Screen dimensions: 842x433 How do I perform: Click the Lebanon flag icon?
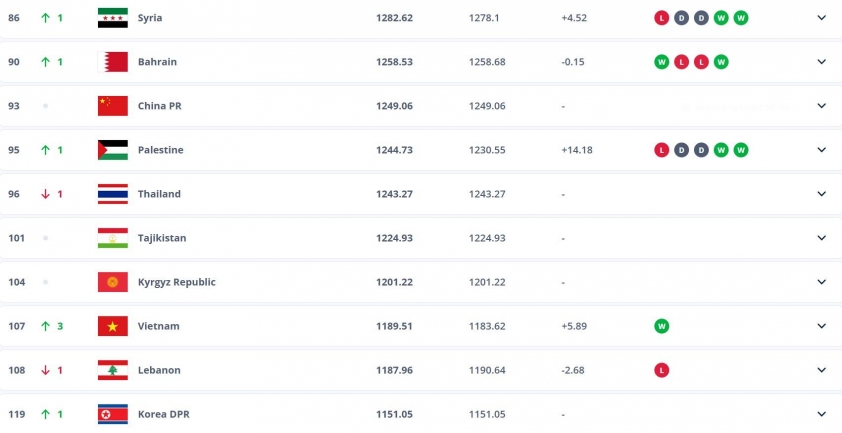tap(112, 370)
